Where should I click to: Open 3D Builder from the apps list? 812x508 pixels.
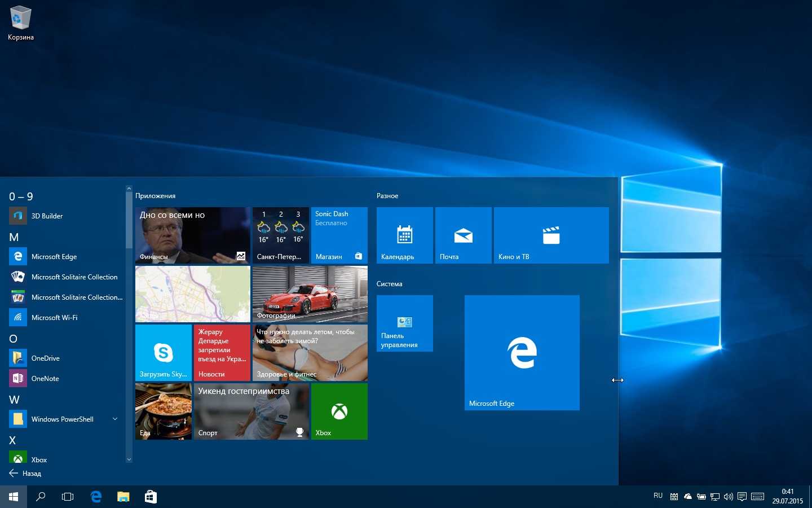coord(47,216)
